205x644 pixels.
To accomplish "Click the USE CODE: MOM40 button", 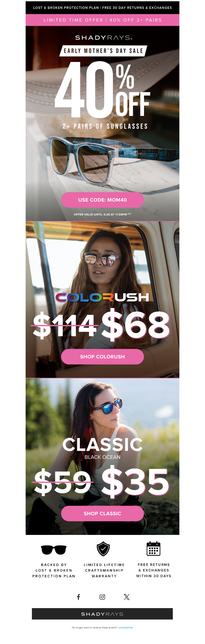I will click(102, 200).
